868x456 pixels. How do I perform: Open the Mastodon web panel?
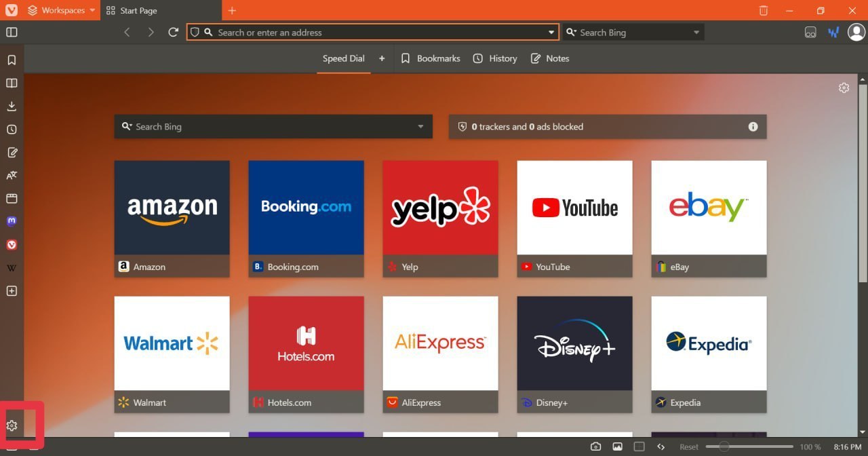(12, 221)
